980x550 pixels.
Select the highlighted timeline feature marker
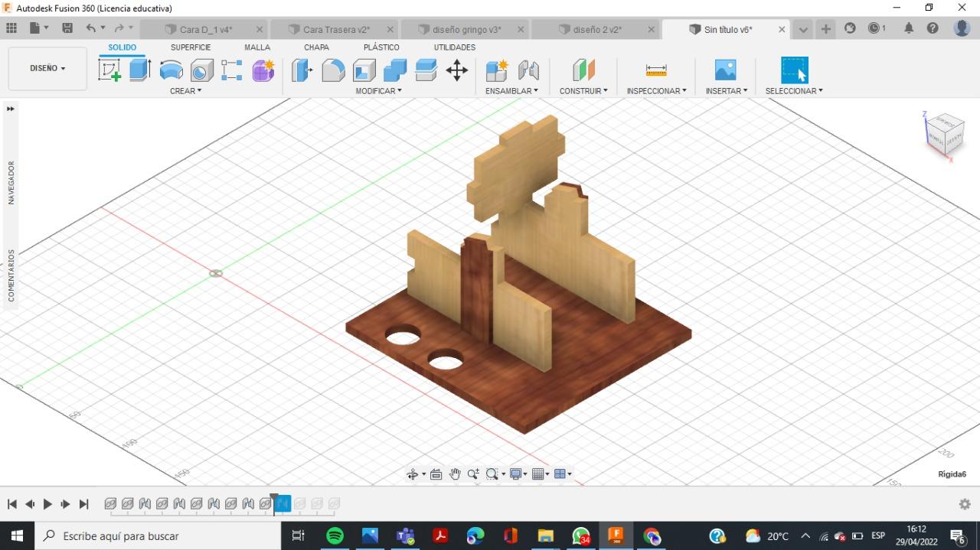click(283, 503)
